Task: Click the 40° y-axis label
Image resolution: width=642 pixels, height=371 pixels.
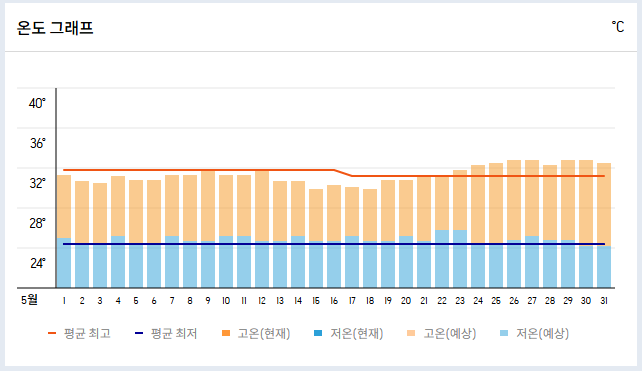Action: (37, 103)
